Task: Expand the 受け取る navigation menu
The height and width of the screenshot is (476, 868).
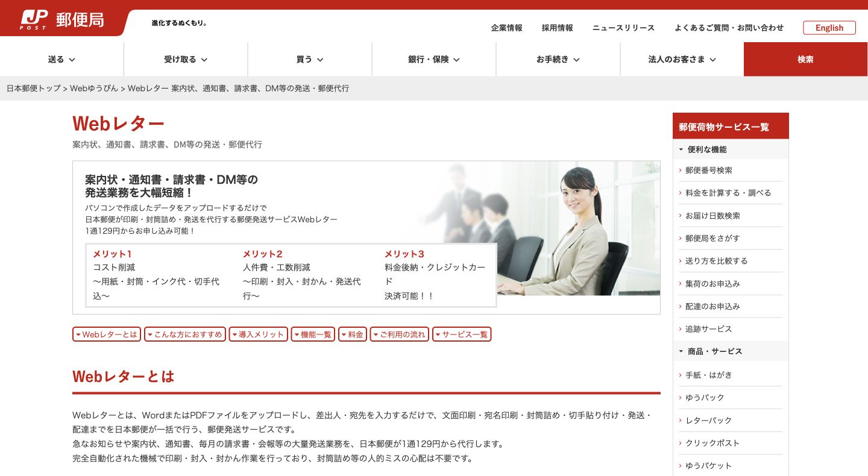Action: click(x=186, y=59)
